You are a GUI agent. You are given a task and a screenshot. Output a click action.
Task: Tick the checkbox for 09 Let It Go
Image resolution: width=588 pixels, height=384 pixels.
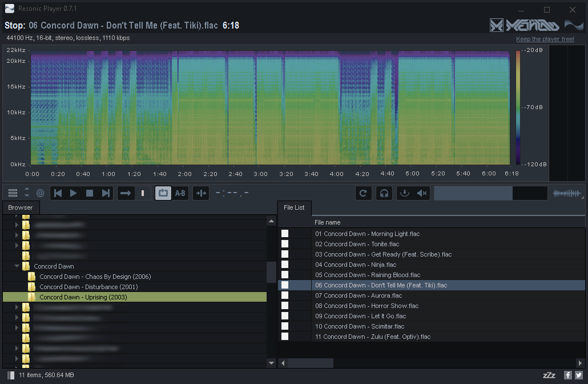click(x=285, y=316)
